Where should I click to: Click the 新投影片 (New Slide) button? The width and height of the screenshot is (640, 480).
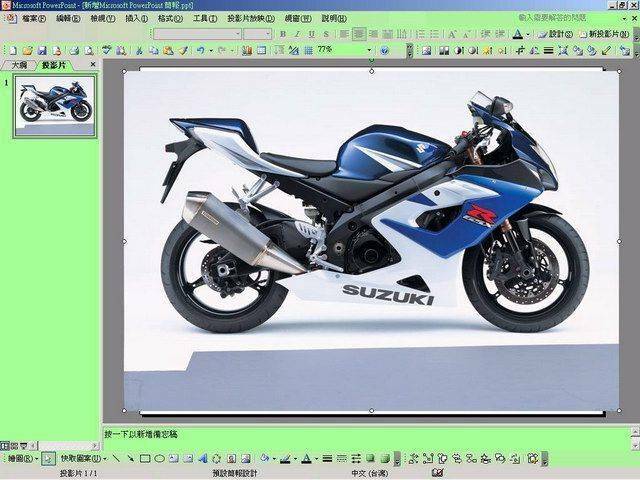pos(605,34)
